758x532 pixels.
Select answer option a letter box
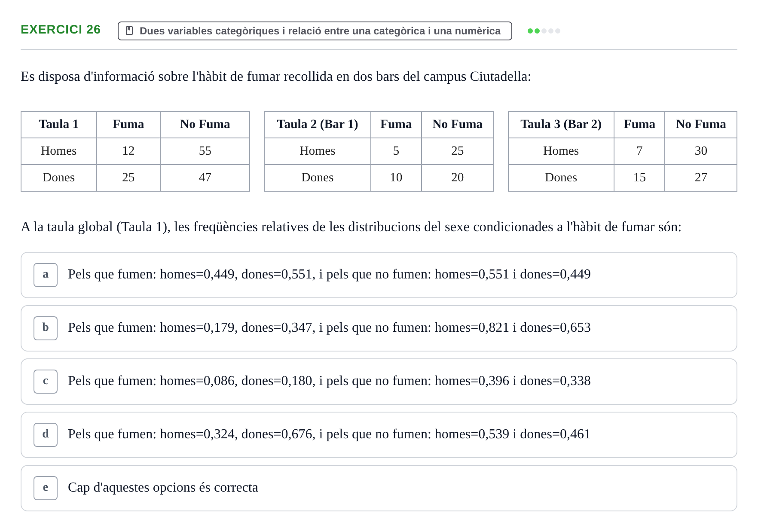(x=46, y=275)
